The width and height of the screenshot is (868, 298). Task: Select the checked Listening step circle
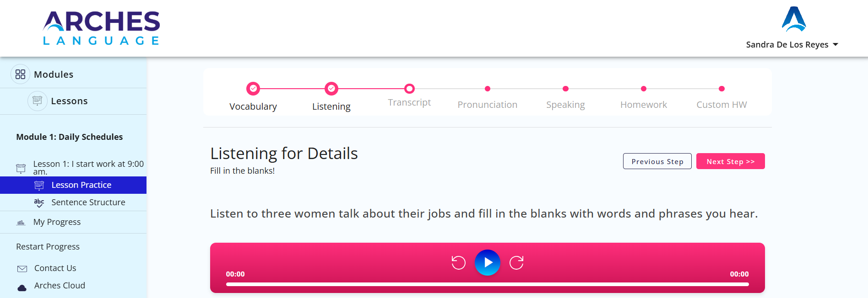pyautogui.click(x=331, y=89)
